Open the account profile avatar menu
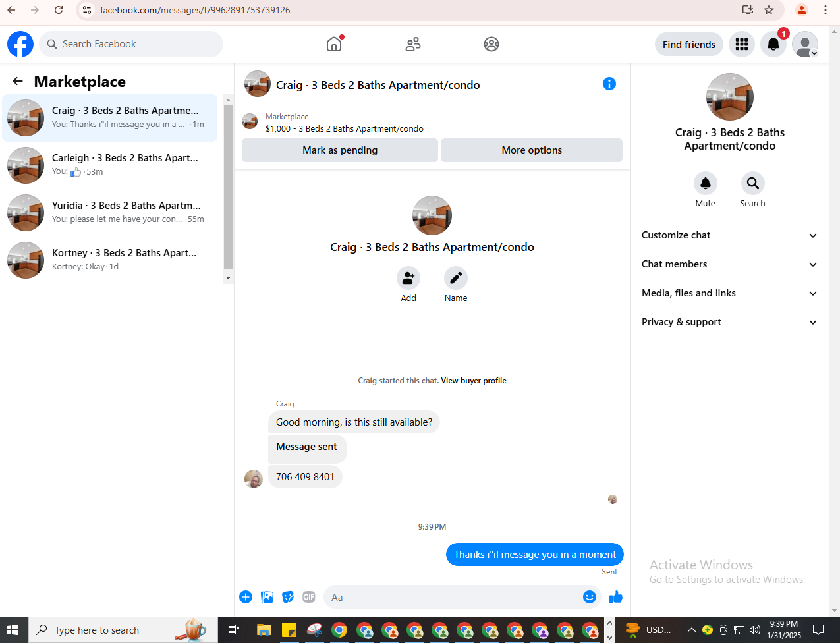 (805, 44)
